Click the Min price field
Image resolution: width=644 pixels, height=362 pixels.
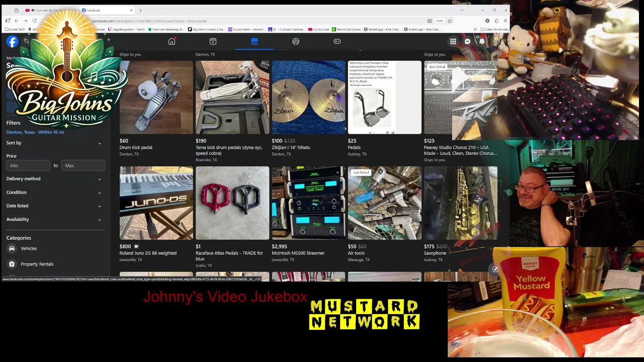pyautogui.click(x=28, y=165)
